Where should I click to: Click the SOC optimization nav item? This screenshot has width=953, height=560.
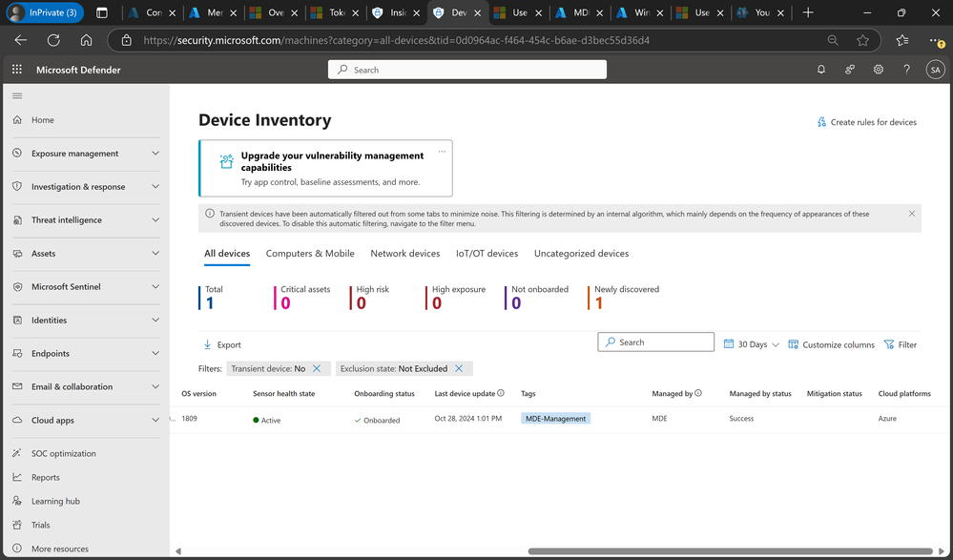[x=63, y=453]
